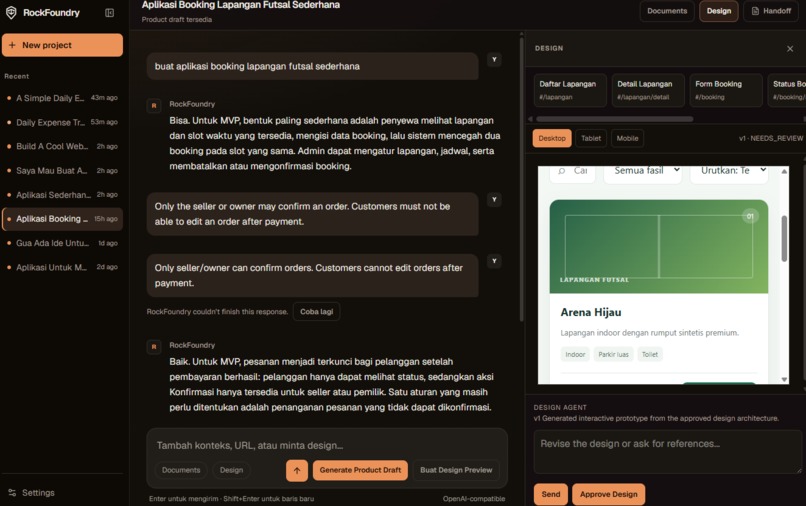Viewport: 806px width, 506px height.
Task: Open recent project Aplikasi Sederhan...
Action: 62,195
